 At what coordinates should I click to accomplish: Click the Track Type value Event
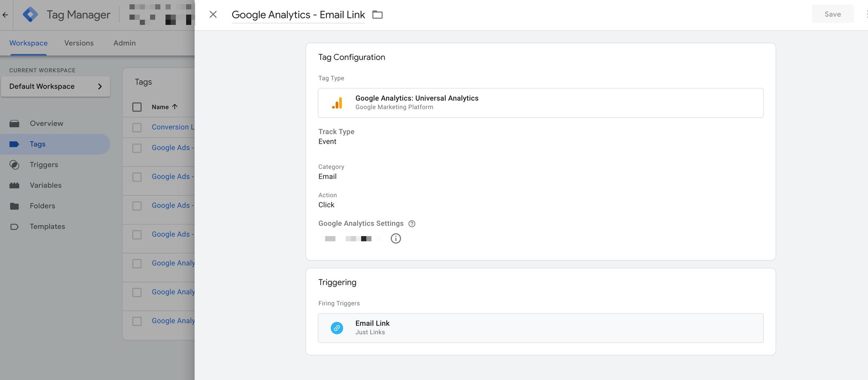[327, 142]
